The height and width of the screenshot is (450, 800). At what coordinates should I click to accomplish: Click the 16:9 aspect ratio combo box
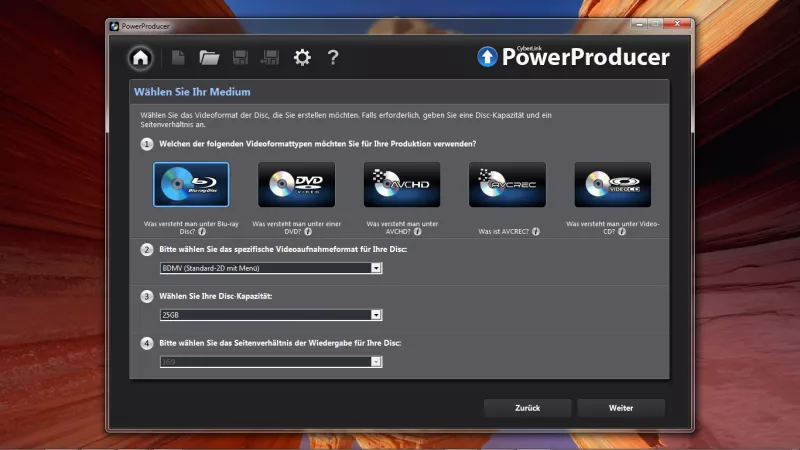coord(271,362)
